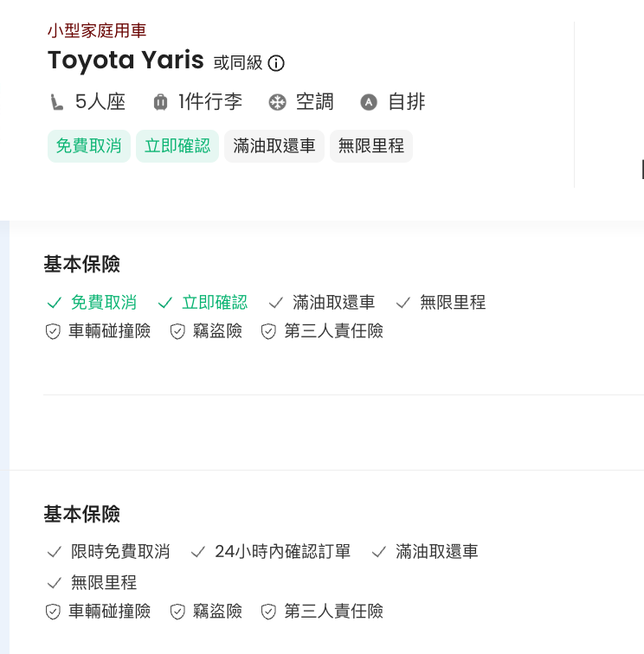The image size is (644, 654).
Task: Click the info icon beside 或同級
Action: (x=276, y=63)
